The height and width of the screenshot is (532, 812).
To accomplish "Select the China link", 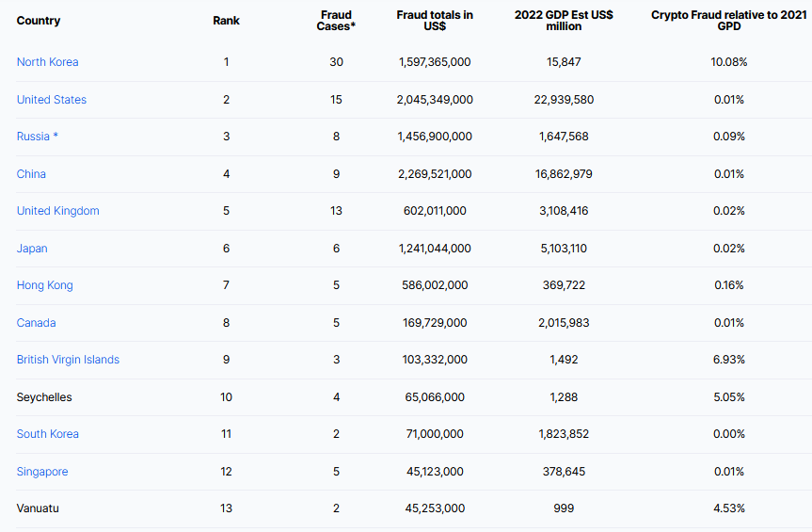I will (x=31, y=174).
